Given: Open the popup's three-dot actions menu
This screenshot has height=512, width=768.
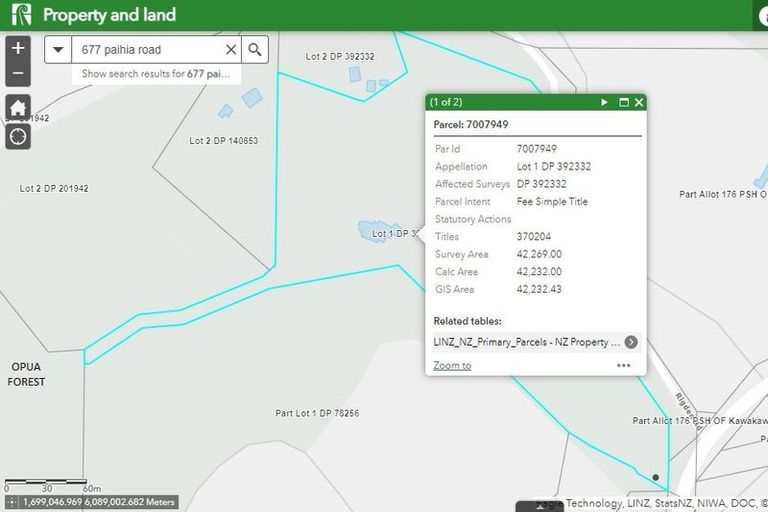Looking at the screenshot, I should [x=624, y=366].
